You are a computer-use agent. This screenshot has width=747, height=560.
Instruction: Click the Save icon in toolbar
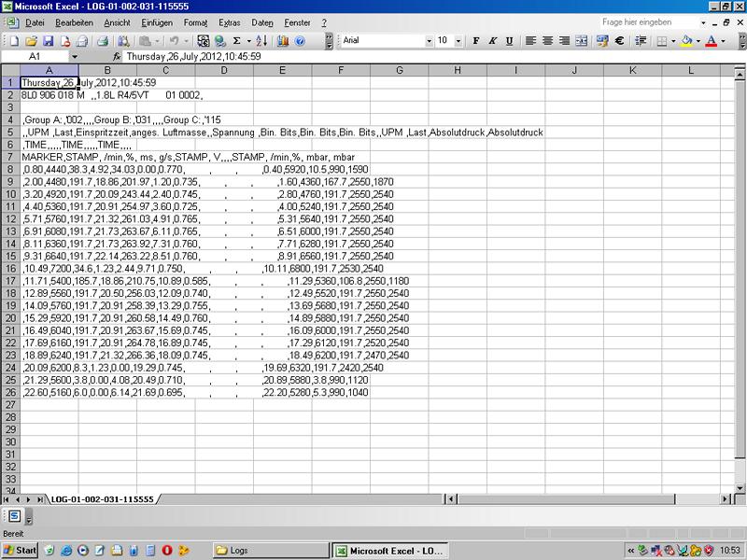pyautogui.click(x=48, y=41)
